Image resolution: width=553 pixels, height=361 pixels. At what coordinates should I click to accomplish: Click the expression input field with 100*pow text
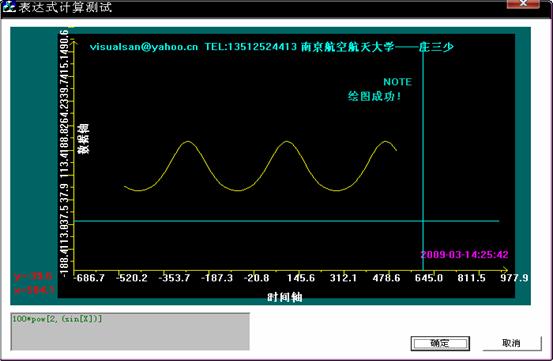130,331
